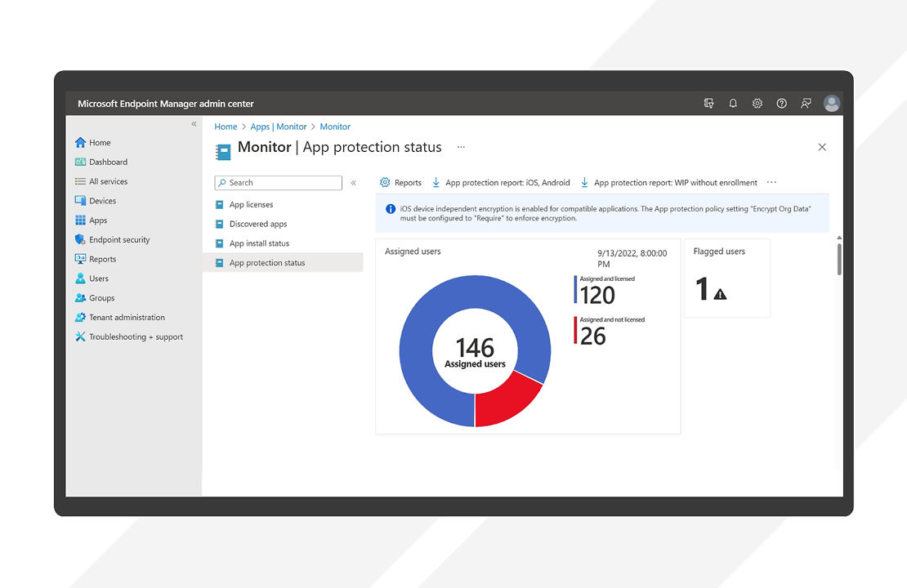Click the Assigned and not licensed value 26
The image size is (907, 588).
pyautogui.click(x=593, y=336)
